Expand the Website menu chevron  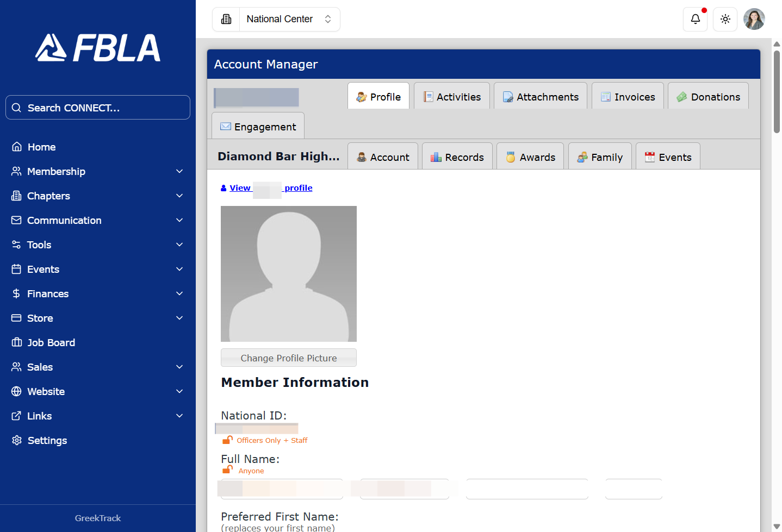tap(179, 391)
